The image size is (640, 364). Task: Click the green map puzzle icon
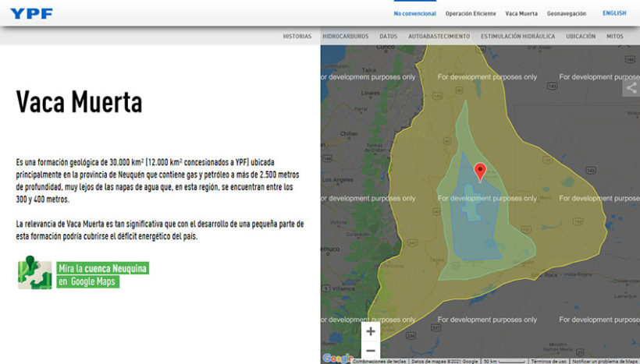34,273
